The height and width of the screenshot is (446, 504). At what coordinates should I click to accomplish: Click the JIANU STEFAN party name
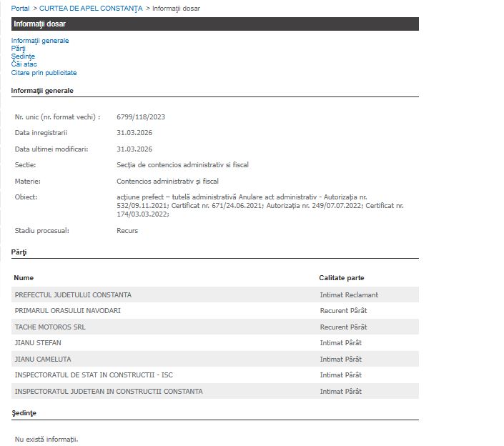38,343
